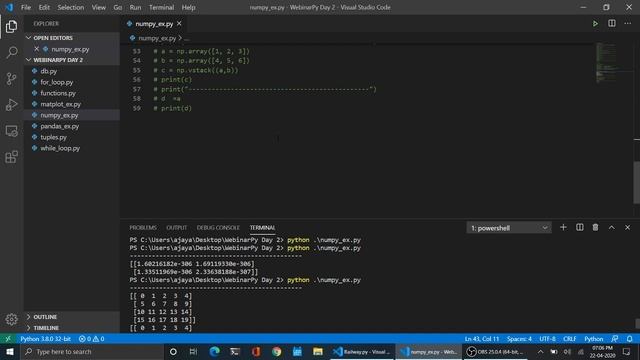Close numpy_ex.py in Open Editors list
640x360 pixels.
[x=37, y=49]
